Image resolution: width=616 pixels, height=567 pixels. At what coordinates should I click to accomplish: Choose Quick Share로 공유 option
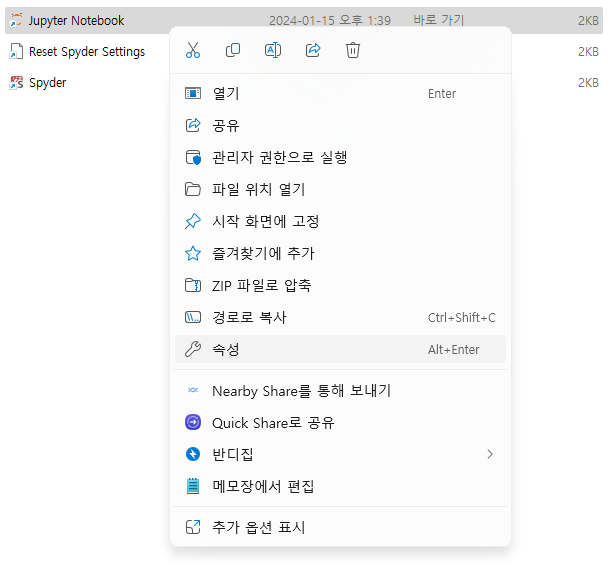coord(340,423)
